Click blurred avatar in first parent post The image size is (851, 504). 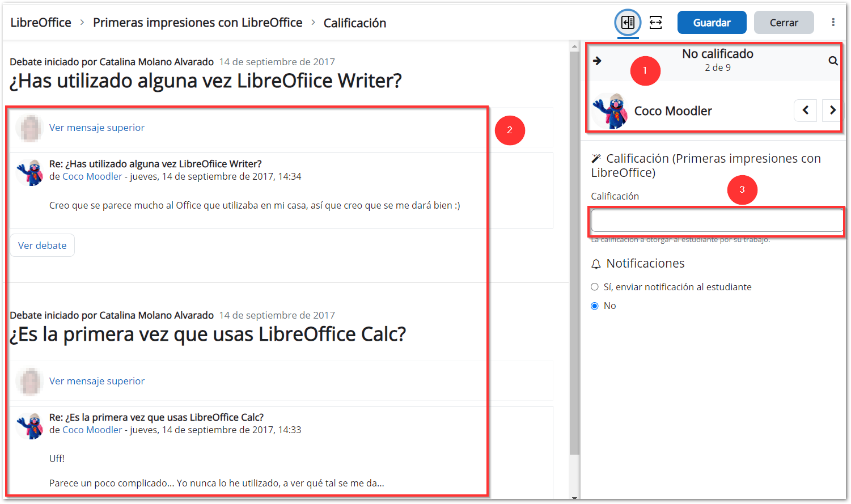tap(30, 128)
